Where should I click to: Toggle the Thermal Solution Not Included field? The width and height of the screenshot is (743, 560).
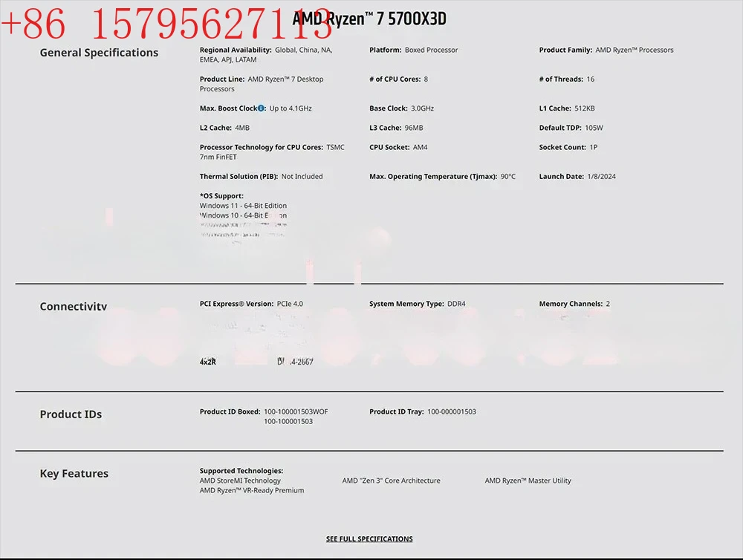260,176
